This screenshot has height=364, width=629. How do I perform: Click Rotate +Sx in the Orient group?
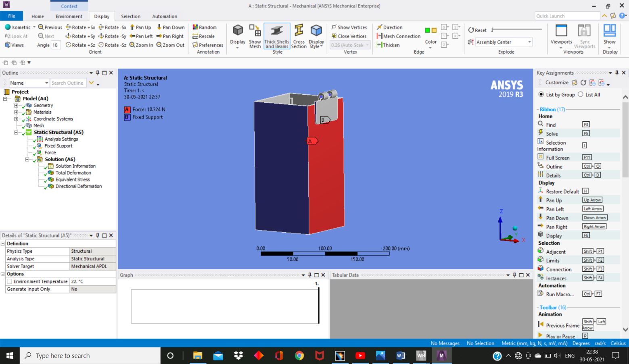[80, 27]
